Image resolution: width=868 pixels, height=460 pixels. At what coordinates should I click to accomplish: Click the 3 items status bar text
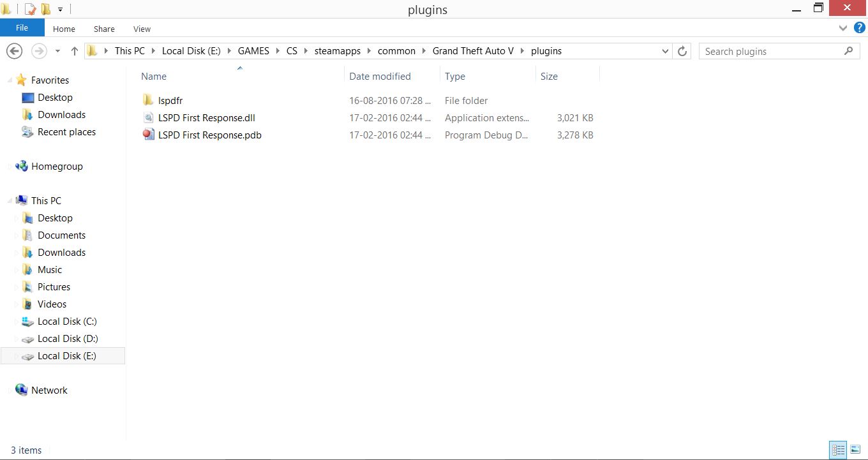(x=26, y=450)
